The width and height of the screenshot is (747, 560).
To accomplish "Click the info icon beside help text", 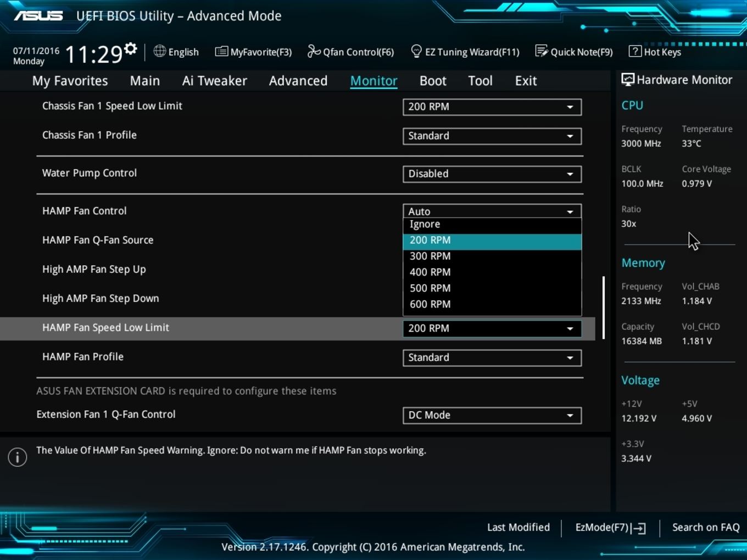I will point(18,457).
